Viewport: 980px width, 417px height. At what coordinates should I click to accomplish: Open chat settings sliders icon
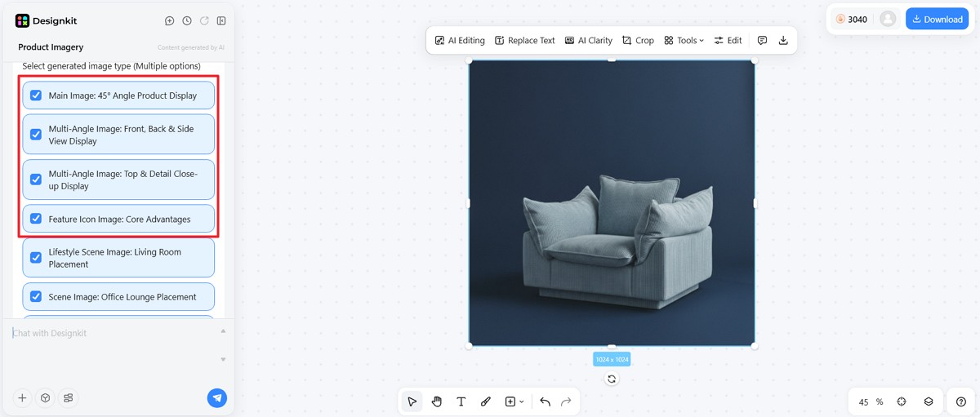[x=69, y=398]
